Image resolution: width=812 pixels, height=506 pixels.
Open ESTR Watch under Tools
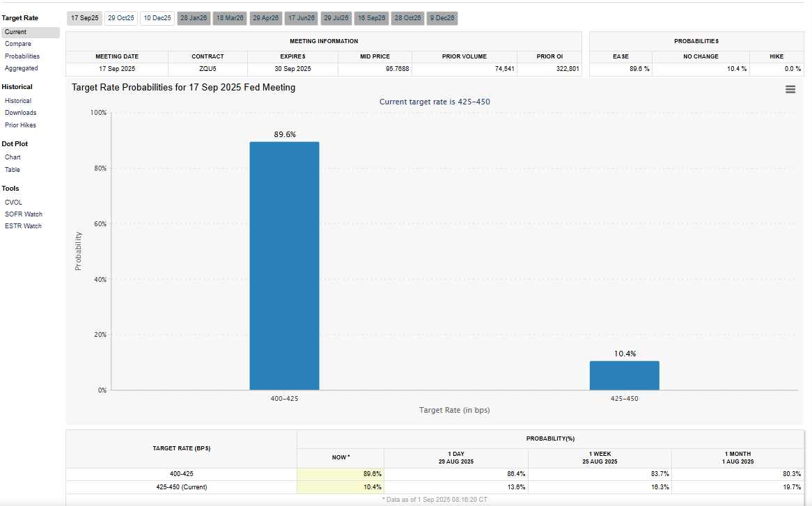tap(23, 226)
